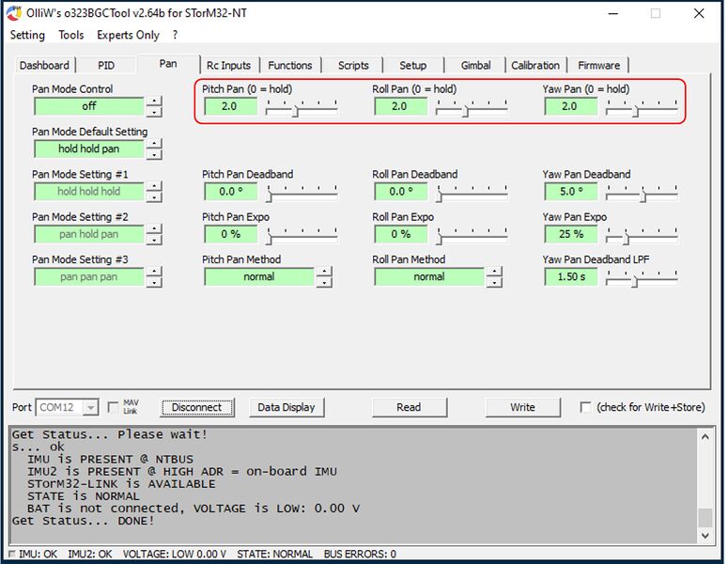The width and height of the screenshot is (728, 564).
Task: Click the Write button
Action: click(522, 407)
